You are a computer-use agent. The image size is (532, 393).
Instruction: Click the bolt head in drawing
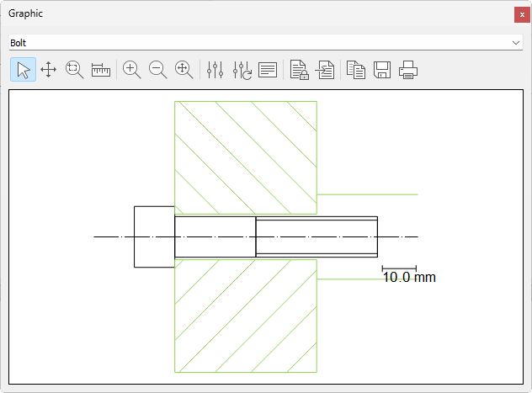[154, 237]
